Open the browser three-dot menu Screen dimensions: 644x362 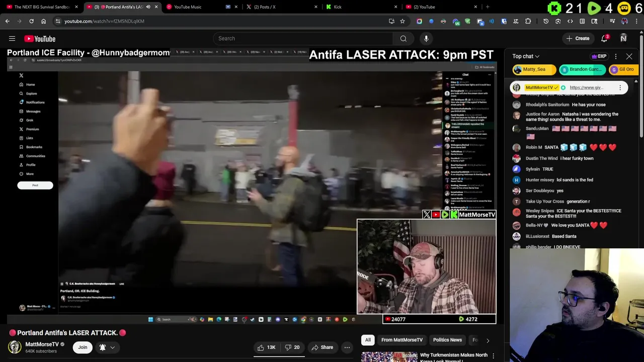coord(636,21)
